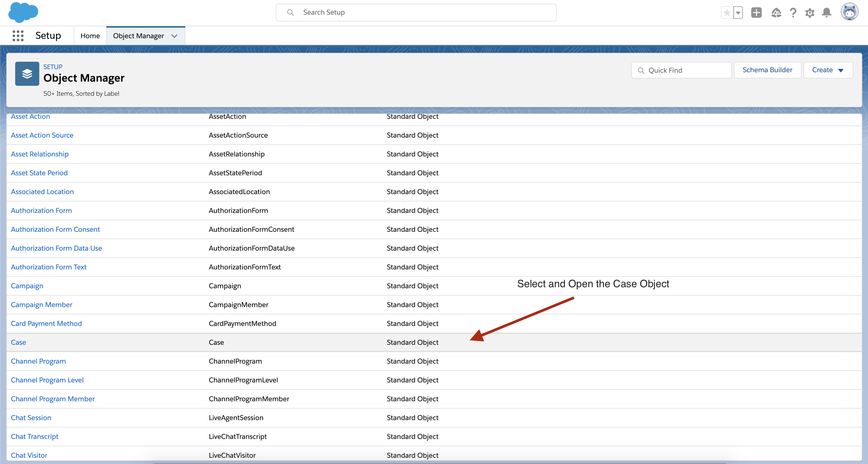Click the AuthorizationFormDataUse API name cell
This screenshot has width=868, height=464.
252,248
